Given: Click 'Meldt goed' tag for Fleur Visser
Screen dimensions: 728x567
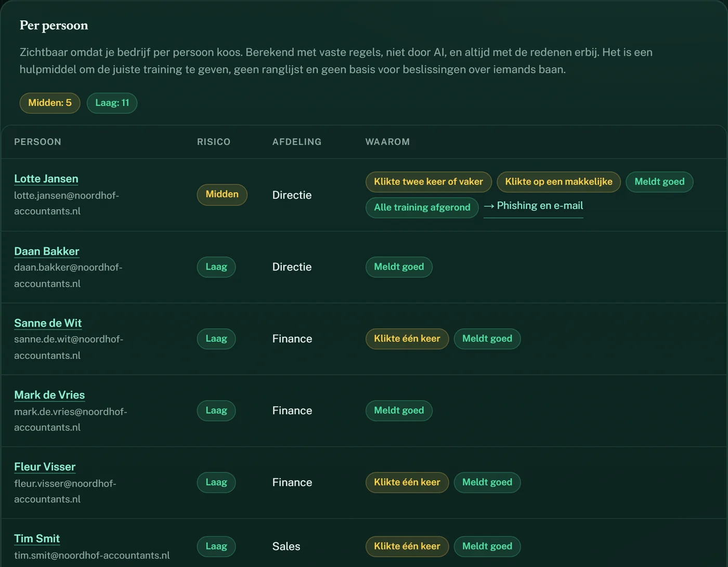Looking at the screenshot, I should pyautogui.click(x=487, y=482).
